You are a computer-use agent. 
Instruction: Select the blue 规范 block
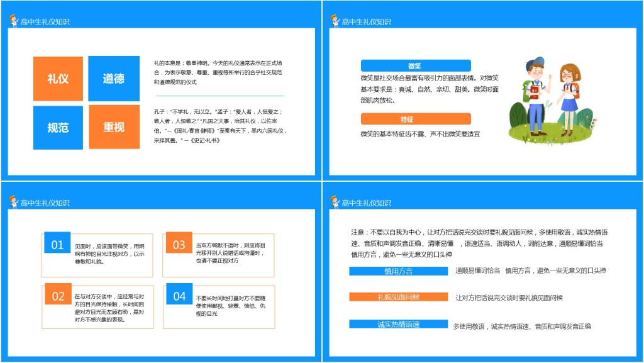58,128
